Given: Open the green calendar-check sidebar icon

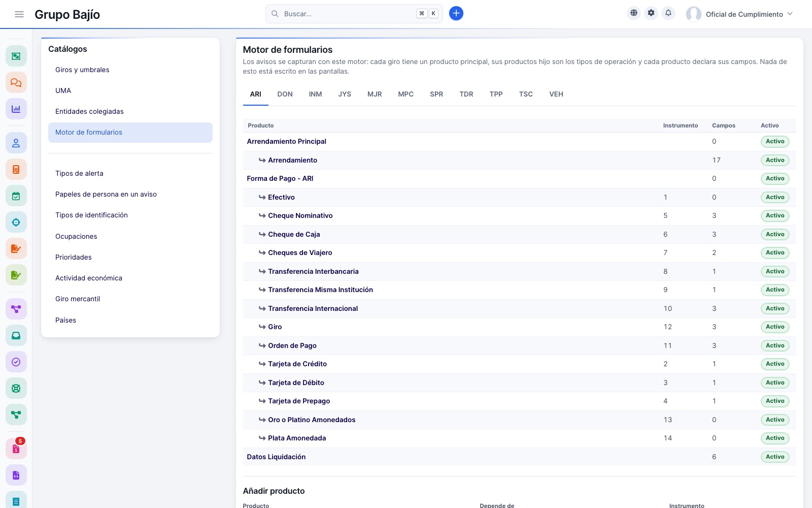Looking at the screenshot, I should pos(16,196).
